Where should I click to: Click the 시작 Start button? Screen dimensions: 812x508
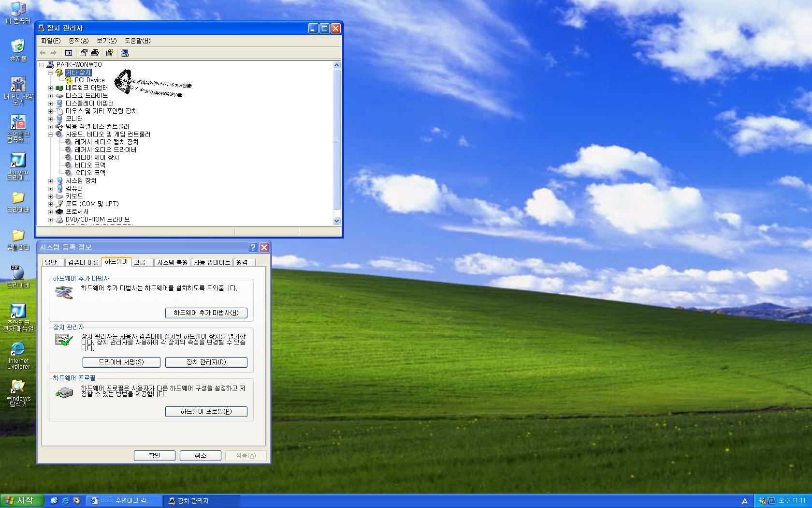(x=22, y=501)
